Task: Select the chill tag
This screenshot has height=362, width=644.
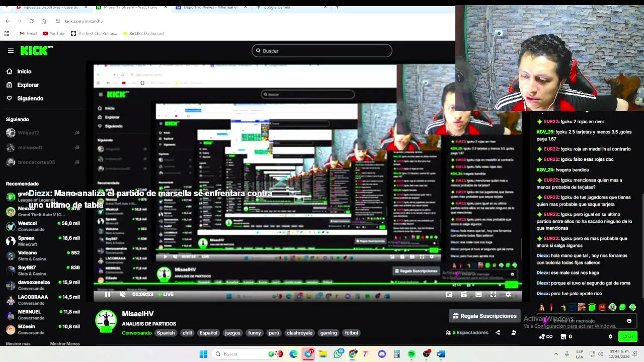Action: (187, 333)
